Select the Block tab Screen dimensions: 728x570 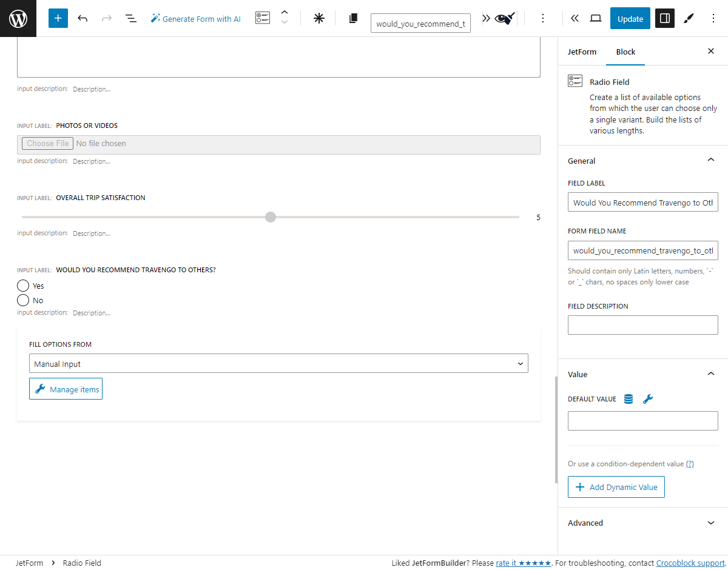(x=625, y=52)
